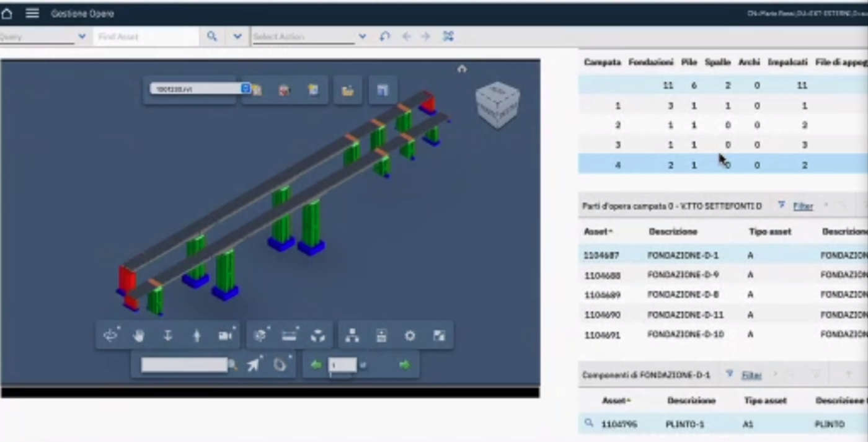Select the Explode model tool
Viewport: 868px width, 442px height.
[x=318, y=335]
